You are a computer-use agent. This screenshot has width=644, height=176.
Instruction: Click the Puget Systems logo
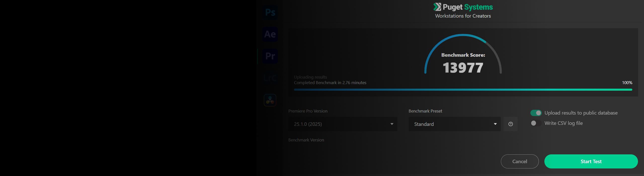[x=463, y=7]
